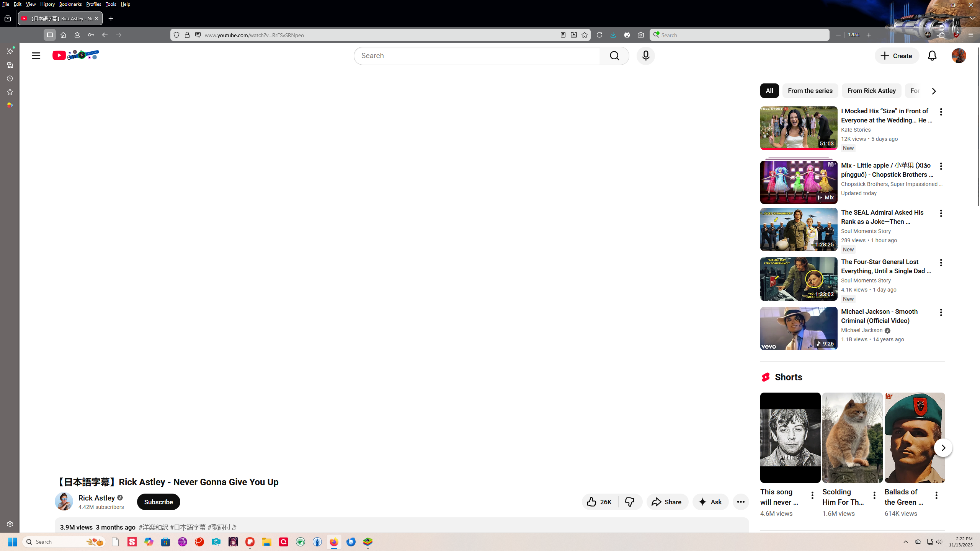Open the more actions ellipsis under the video

pyautogui.click(x=741, y=502)
